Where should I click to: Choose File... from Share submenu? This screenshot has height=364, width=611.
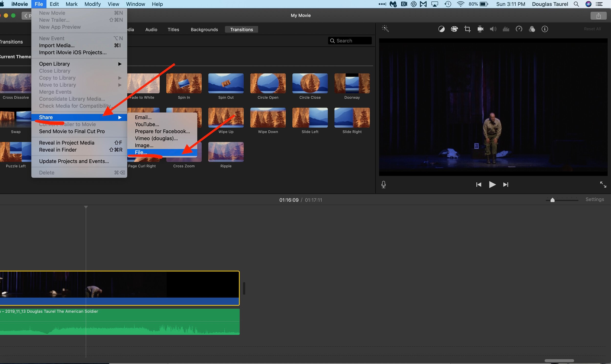point(162,152)
